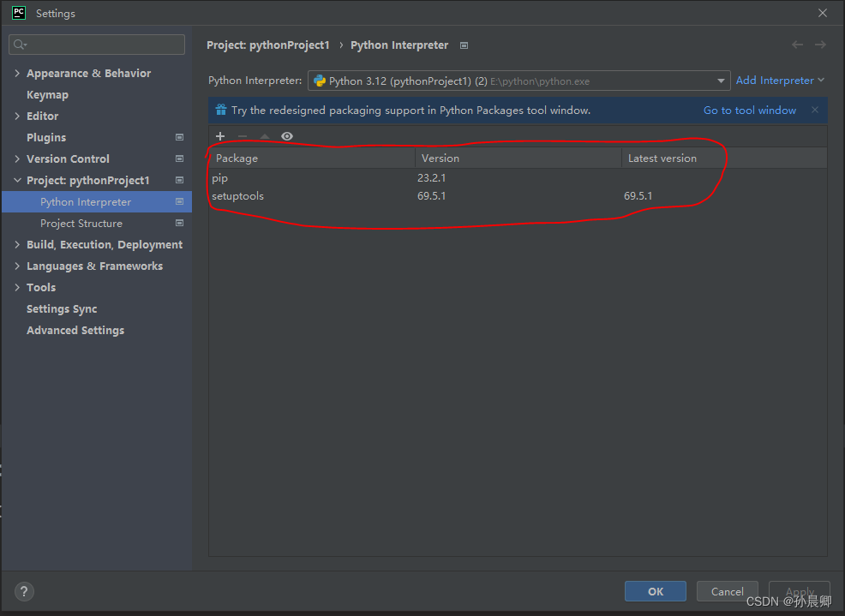Click the minus icon to uninstall a package

pyautogui.click(x=243, y=136)
